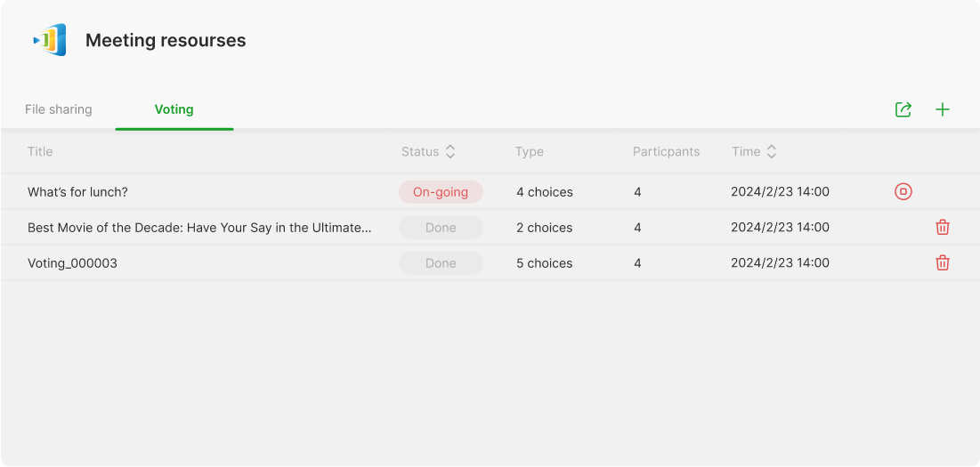
Task: Open the "What's for lunch?" voting
Action: click(78, 192)
